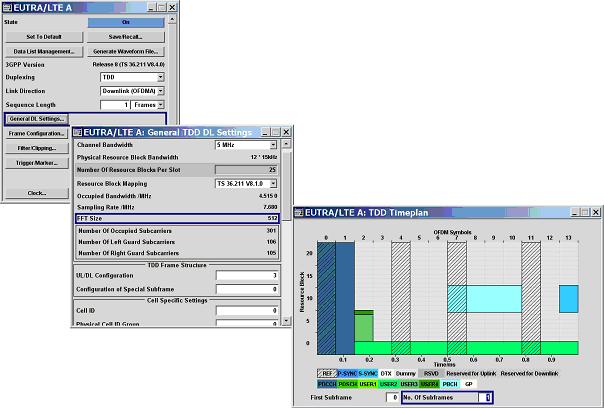Click the PDCCH legend color swatch
Image resolution: width=604 pixels, height=408 pixels.
pos(327,384)
